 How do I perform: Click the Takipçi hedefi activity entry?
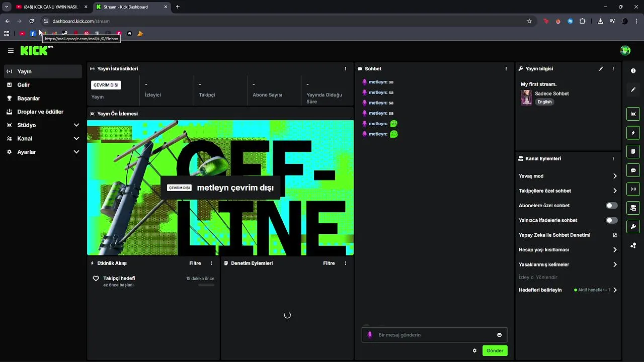(x=153, y=282)
